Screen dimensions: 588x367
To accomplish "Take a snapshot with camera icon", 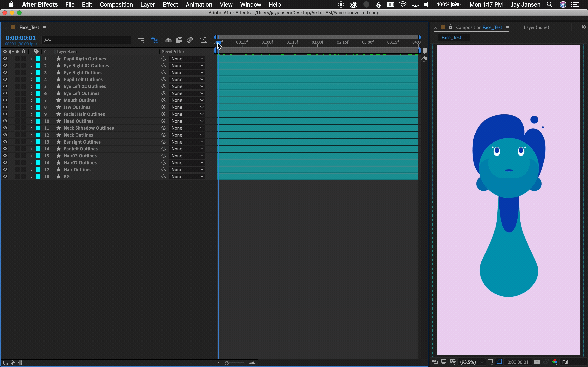I will click(x=537, y=362).
